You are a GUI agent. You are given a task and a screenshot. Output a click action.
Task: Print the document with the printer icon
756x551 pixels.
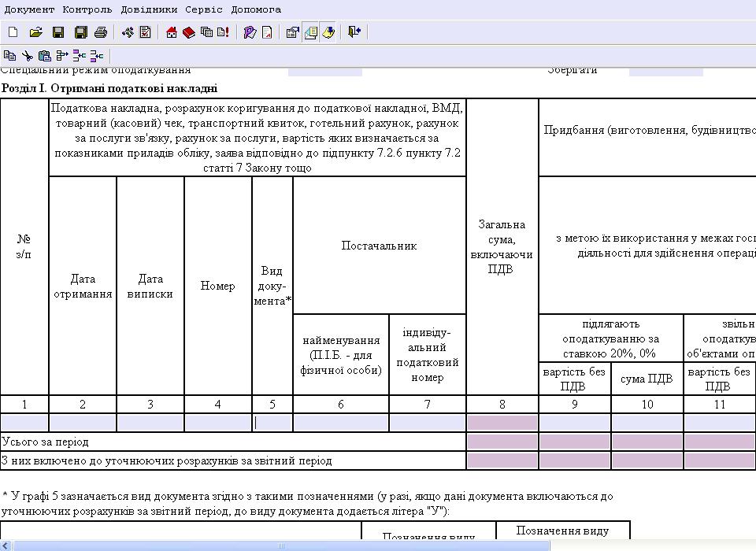pyautogui.click(x=101, y=32)
